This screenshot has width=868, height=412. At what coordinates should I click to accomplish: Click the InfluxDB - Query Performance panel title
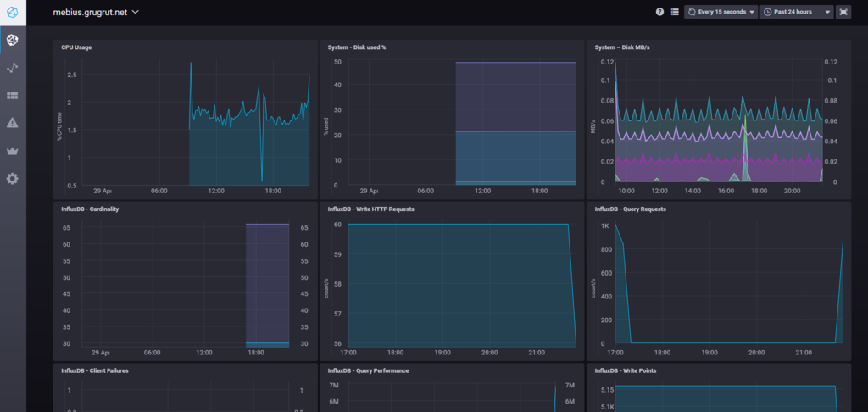(x=368, y=371)
